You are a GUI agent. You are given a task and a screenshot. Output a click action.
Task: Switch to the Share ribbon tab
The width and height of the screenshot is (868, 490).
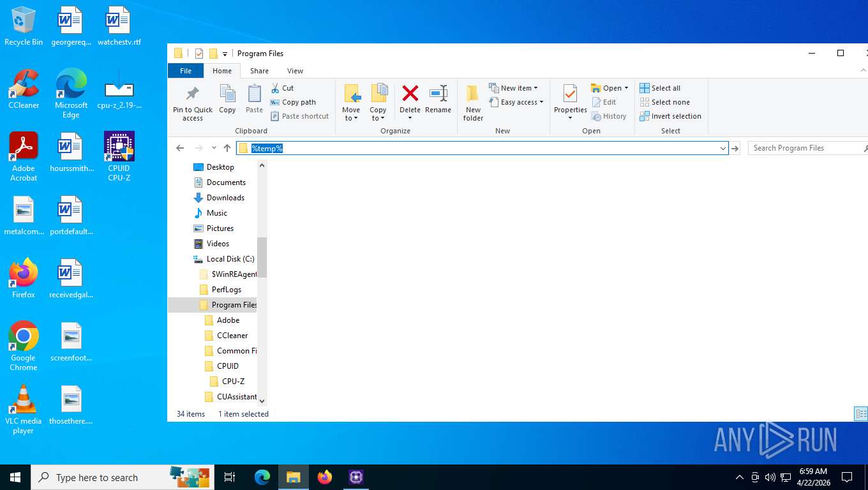point(259,71)
